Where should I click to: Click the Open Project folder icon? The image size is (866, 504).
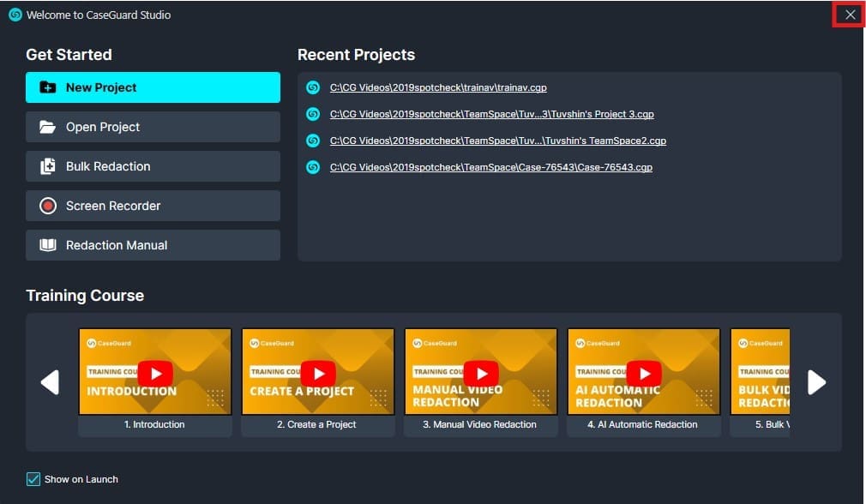(x=48, y=127)
